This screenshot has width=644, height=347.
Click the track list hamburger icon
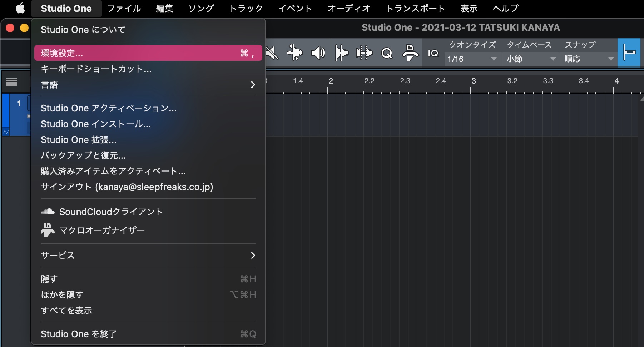(11, 82)
